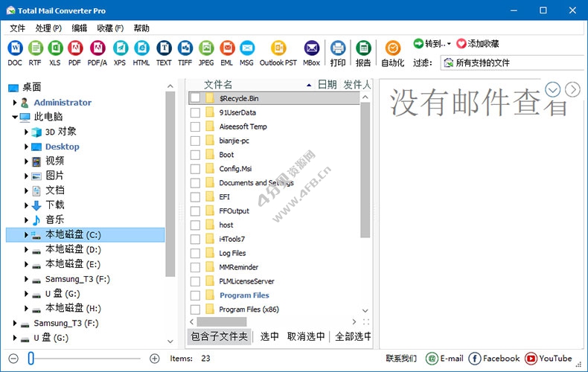Screen dimensions: 588x372
Task: Select the RTF conversion icon
Action: point(35,48)
